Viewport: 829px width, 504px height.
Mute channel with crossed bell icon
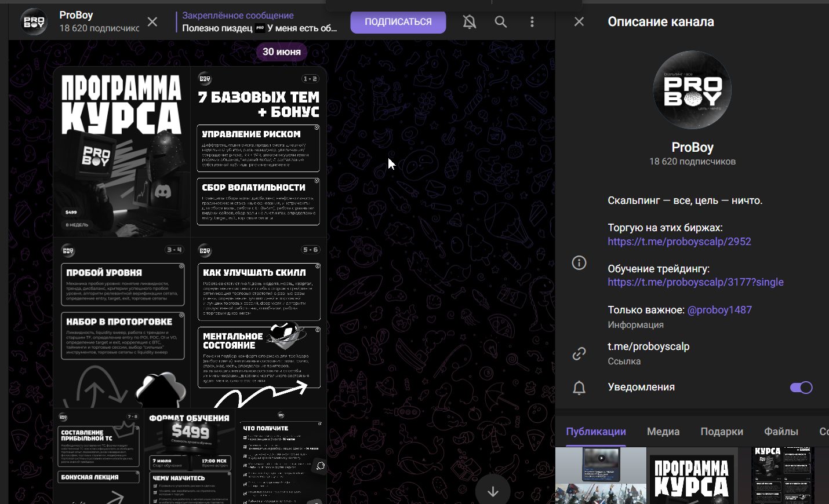point(470,22)
